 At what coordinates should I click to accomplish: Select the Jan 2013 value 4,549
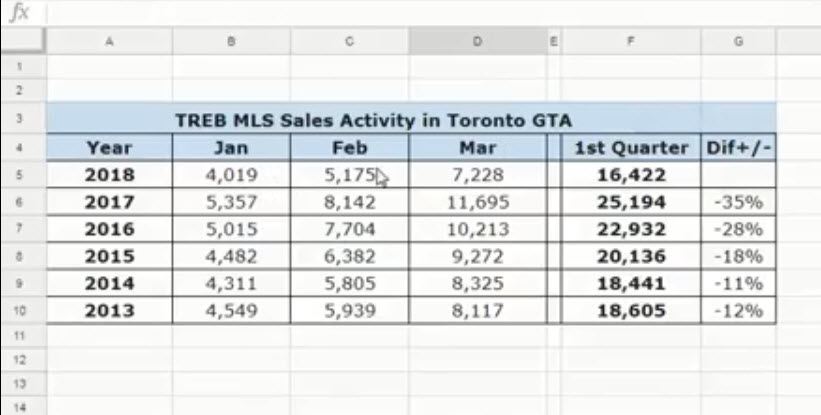pos(231,311)
